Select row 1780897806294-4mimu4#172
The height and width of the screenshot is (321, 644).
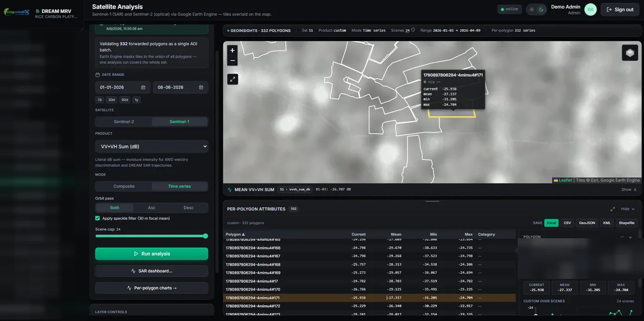coord(370,306)
